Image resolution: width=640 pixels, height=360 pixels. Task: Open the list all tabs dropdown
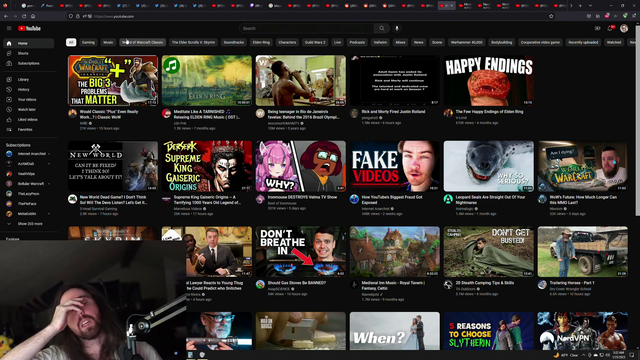590,6
